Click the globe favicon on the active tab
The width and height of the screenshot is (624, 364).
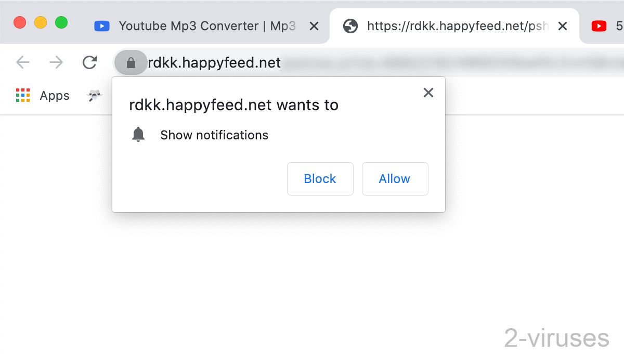[x=350, y=25]
